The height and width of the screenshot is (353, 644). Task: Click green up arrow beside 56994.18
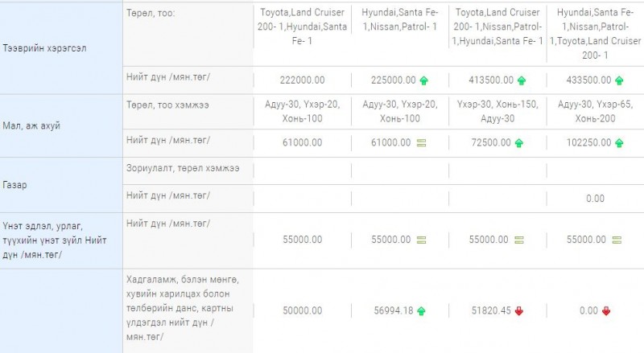tap(421, 311)
